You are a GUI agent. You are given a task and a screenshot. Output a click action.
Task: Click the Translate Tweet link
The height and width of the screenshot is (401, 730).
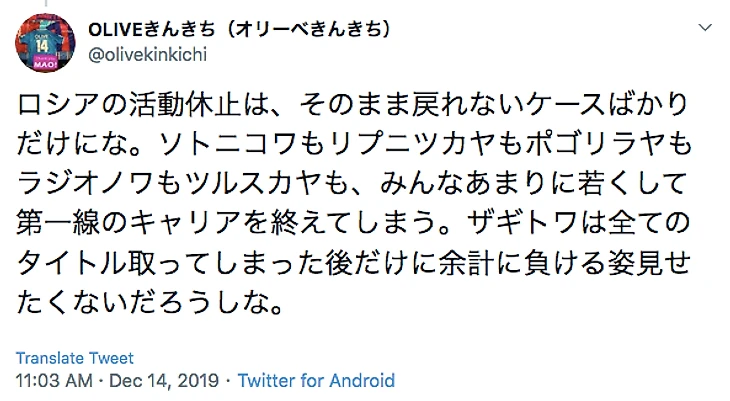[x=74, y=358]
